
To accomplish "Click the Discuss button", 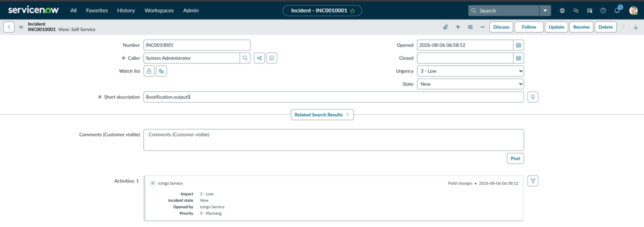I will 501,27.
